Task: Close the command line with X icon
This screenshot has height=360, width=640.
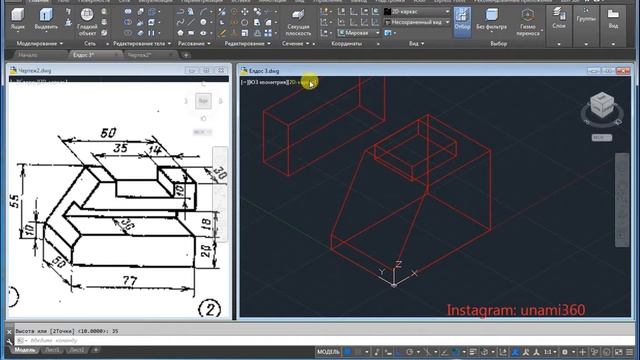Action: pyautogui.click(x=9, y=331)
